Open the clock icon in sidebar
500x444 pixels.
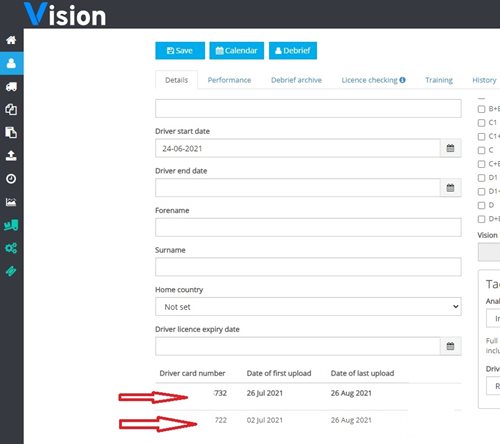pyautogui.click(x=11, y=179)
